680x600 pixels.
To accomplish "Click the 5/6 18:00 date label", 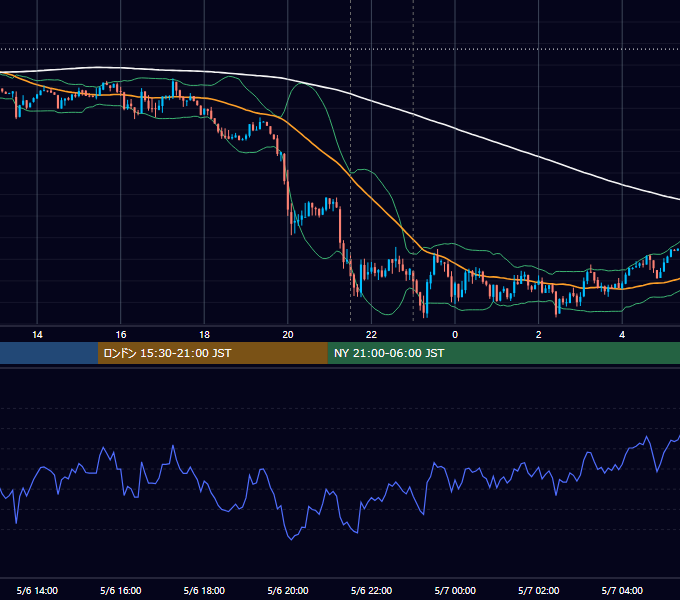I will coord(204,590).
